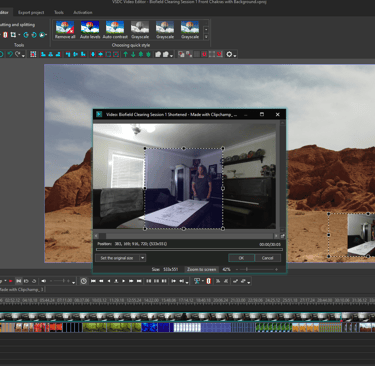Mute audio with the speaker icon
Viewport: 375px width, 366px height.
coord(43,281)
